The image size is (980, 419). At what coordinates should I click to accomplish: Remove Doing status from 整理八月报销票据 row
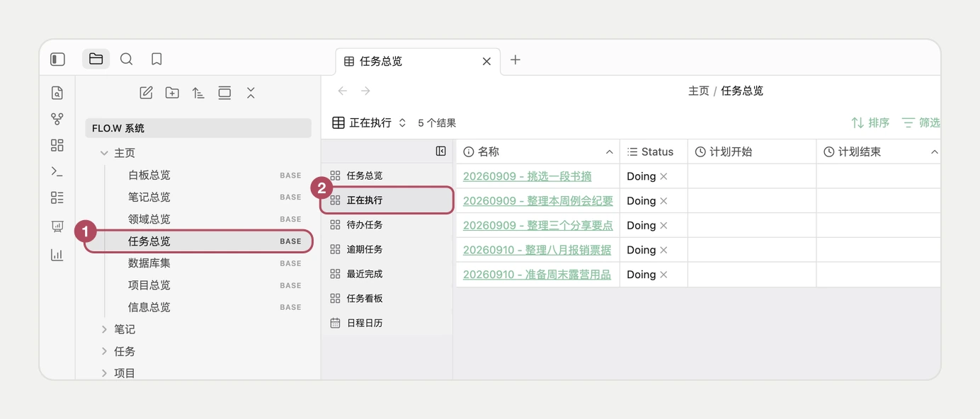pyautogui.click(x=663, y=250)
